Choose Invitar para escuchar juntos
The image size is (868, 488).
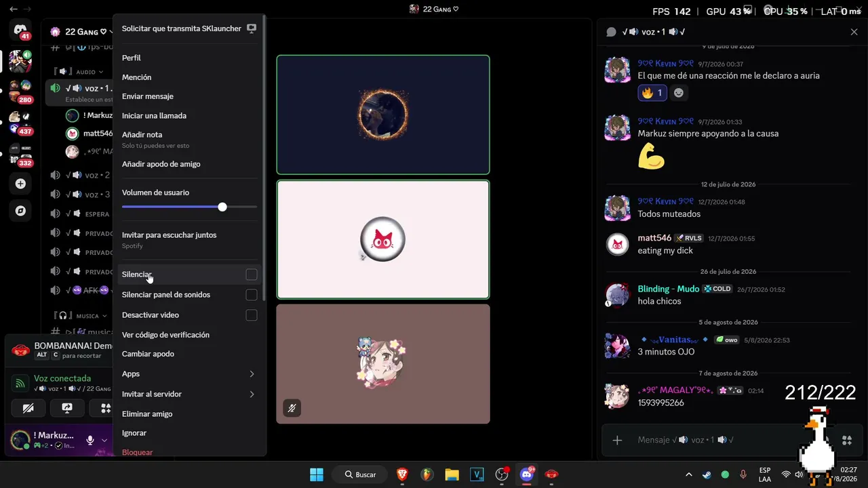[189, 239]
